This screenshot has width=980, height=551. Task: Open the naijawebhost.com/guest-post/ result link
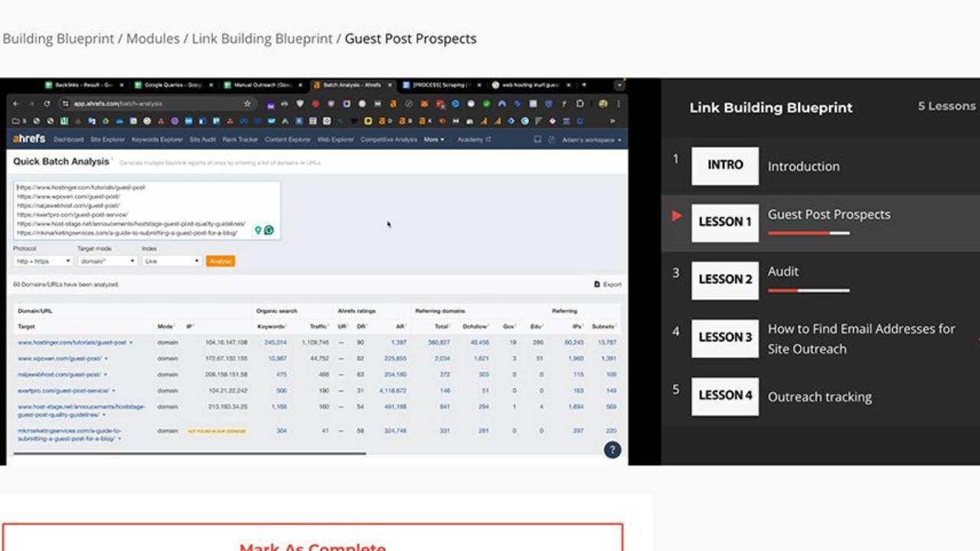click(x=60, y=374)
